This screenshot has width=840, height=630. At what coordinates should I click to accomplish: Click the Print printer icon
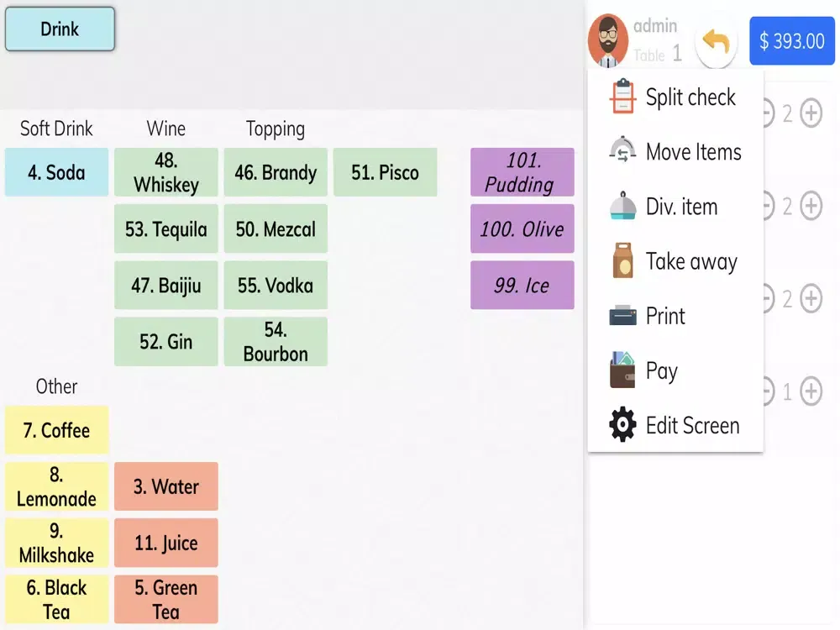click(x=622, y=316)
